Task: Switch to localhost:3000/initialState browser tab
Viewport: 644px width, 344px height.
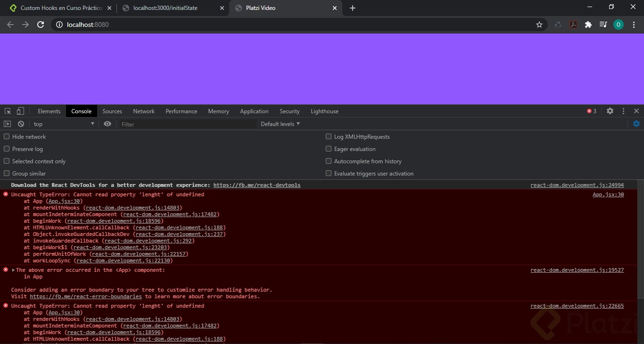Action: [x=173, y=8]
